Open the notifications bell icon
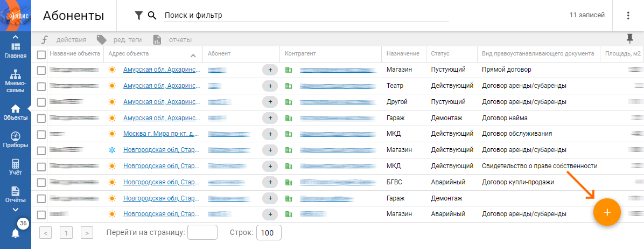644x249 pixels. 16,233
